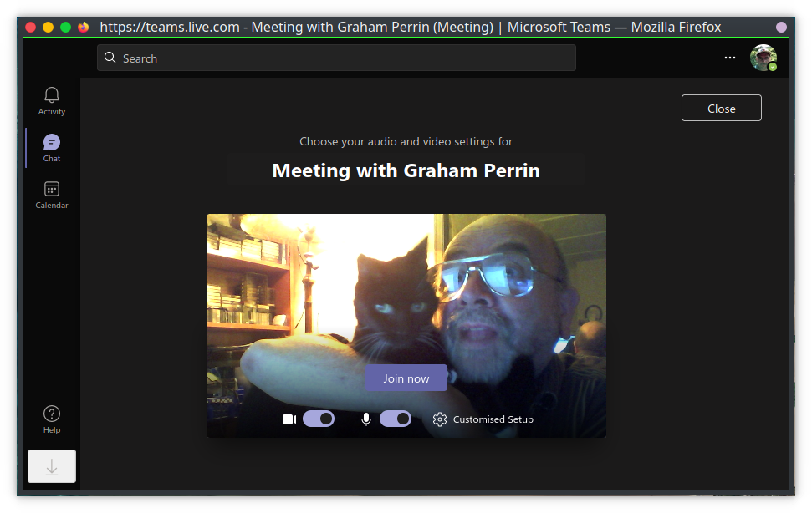Click the Close button
This screenshot has width=812, height=513.
(721, 109)
